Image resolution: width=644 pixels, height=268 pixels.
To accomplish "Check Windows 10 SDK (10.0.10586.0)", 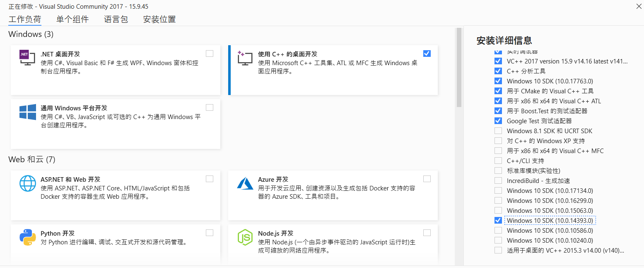I will pos(498,230).
